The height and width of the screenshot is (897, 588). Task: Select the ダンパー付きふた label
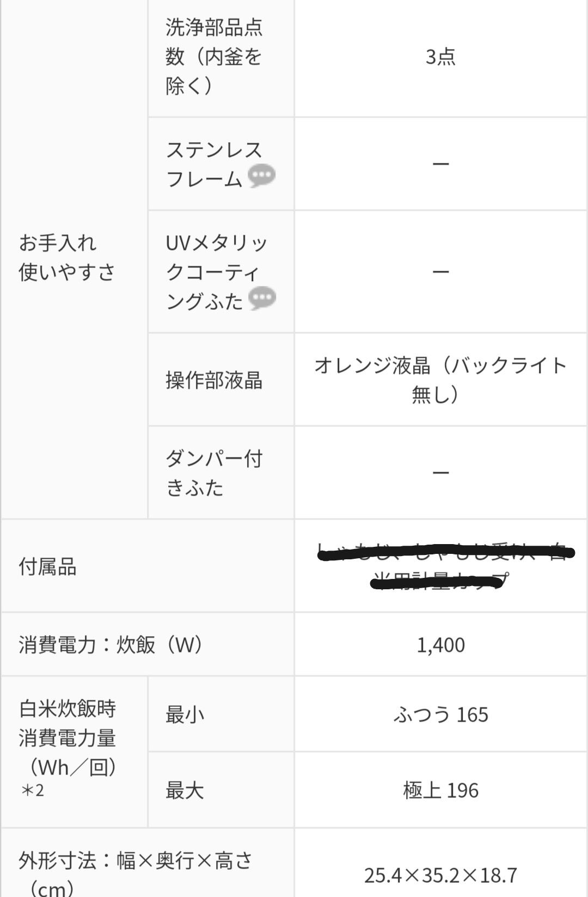point(214,473)
